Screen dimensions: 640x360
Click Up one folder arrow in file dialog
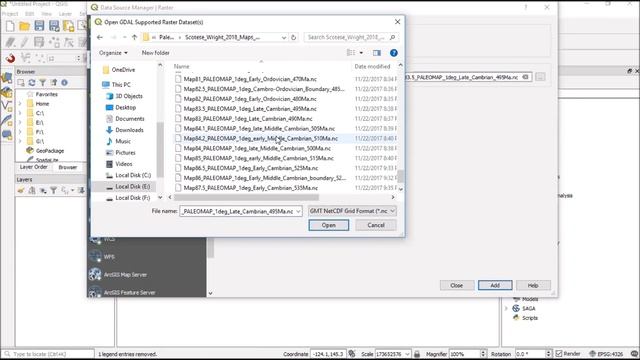(x=134, y=37)
